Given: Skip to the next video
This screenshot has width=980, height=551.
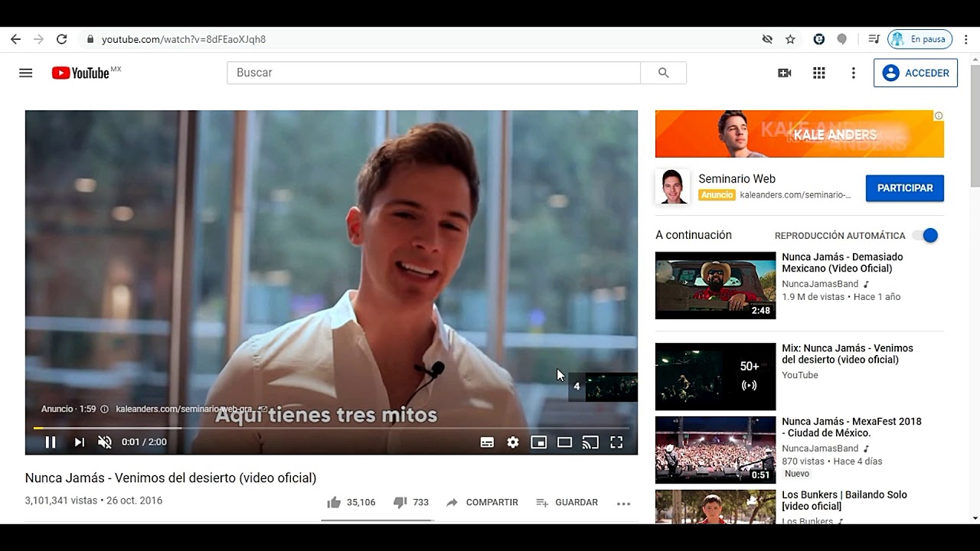Looking at the screenshot, I should pyautogui.click(x=79, y=442).
